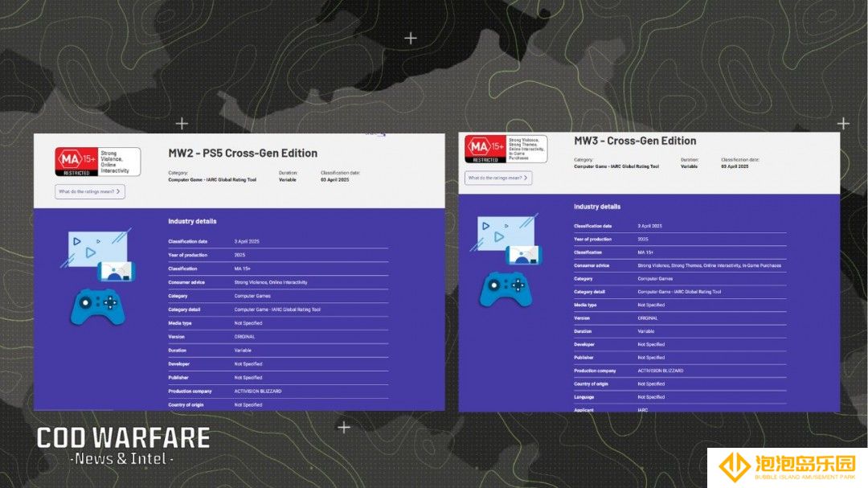Image resolution: width=868 pixels, height=488 pixels.
Task: Click Country of origin row in MW3 table
Action: pyautogui.click(x=680, y=383)
